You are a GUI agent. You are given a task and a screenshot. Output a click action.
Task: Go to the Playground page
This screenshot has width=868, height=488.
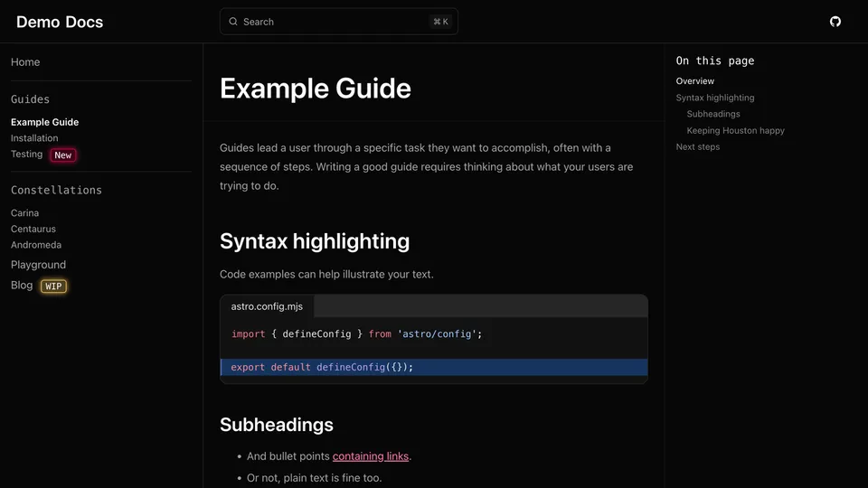coord(38,265)
